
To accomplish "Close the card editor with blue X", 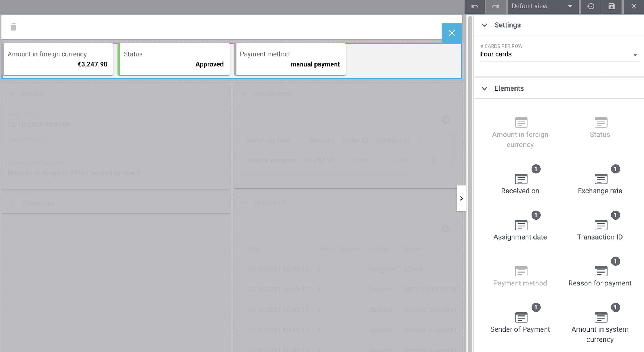I will (452, 33).
